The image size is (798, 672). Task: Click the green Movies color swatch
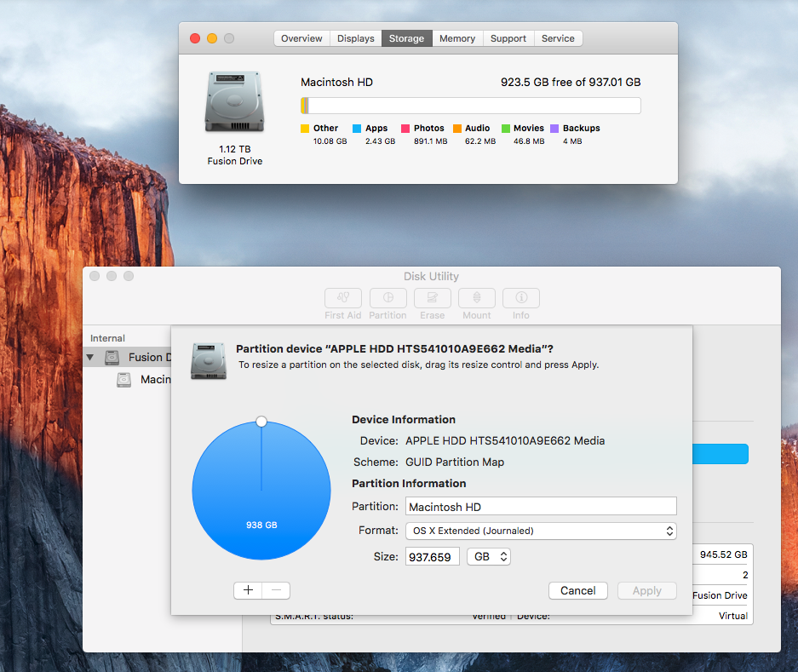tap(505, 129)
